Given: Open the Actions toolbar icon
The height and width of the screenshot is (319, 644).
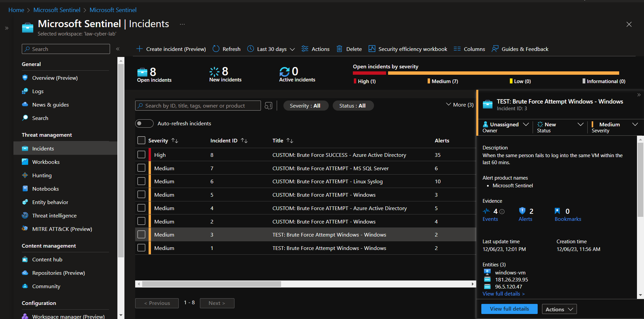Looking at the screenshot, I should 305,49.
